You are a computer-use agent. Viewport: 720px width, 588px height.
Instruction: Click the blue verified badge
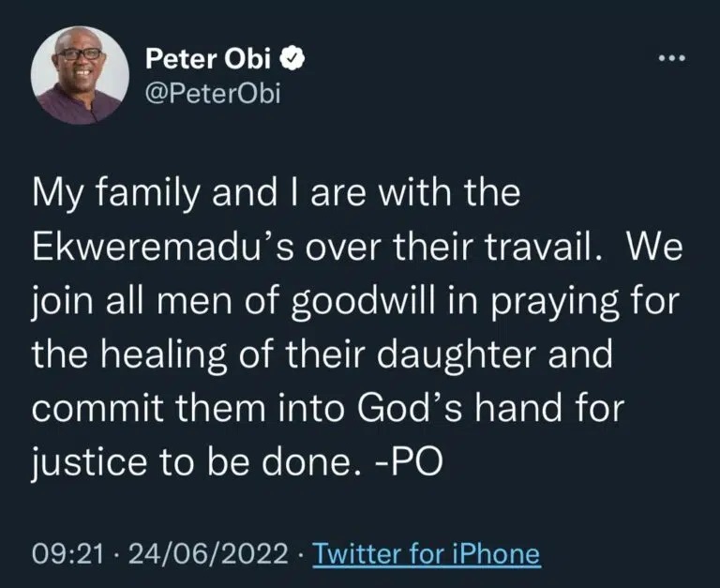pos(292,61)
